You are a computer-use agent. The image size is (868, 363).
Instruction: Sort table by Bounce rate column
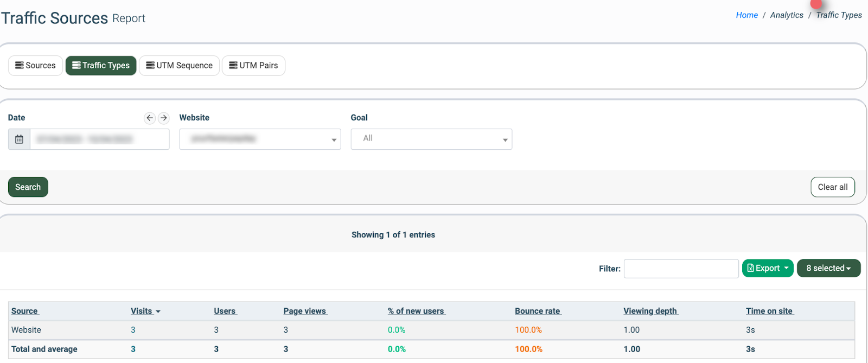(x=537, y=311)
